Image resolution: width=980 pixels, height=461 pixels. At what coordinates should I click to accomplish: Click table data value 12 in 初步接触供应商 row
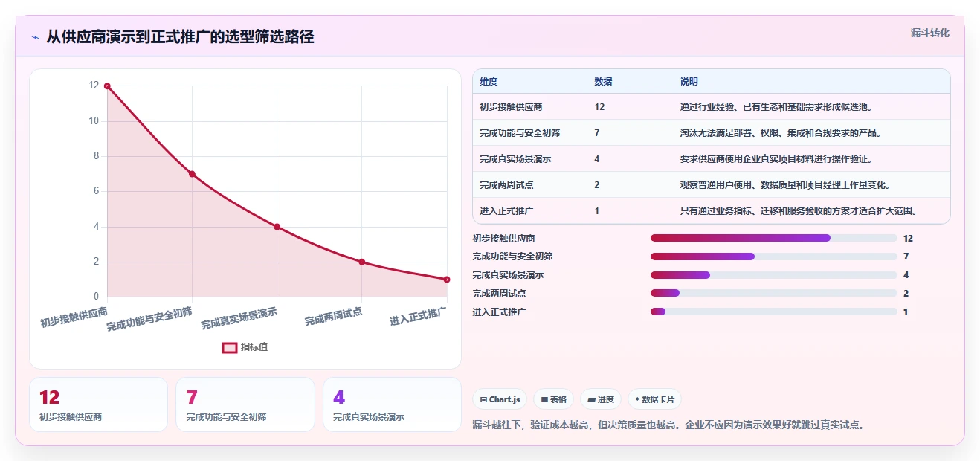click(600, 107)
